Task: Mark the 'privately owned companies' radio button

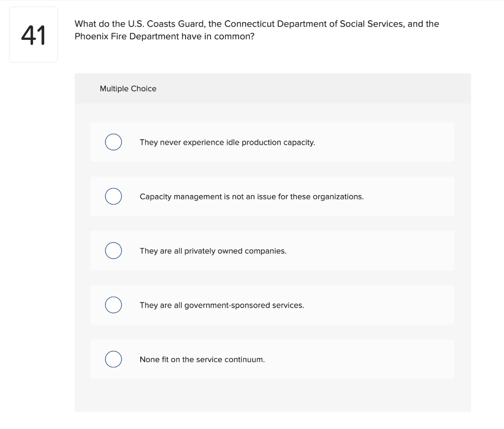Action: coord(113,251)
